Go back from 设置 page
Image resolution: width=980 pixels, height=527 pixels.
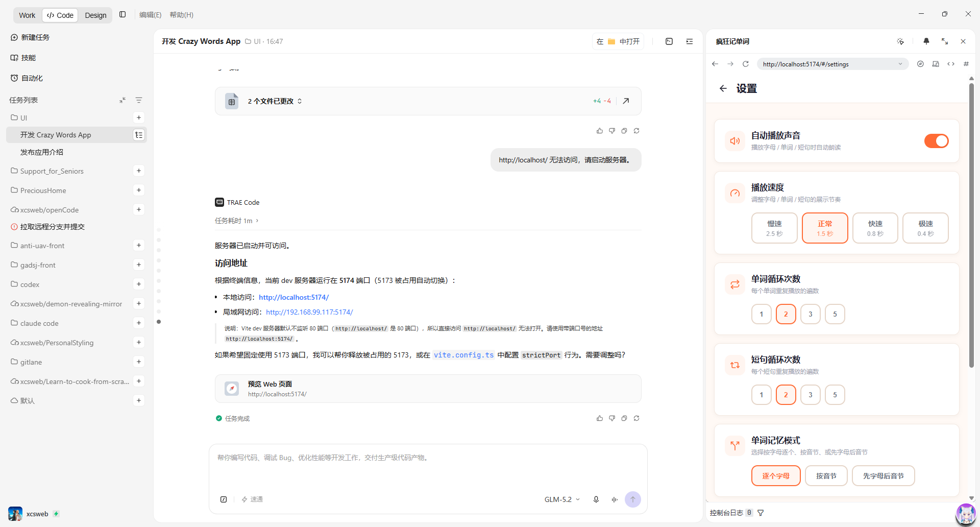tap(723, 88)
